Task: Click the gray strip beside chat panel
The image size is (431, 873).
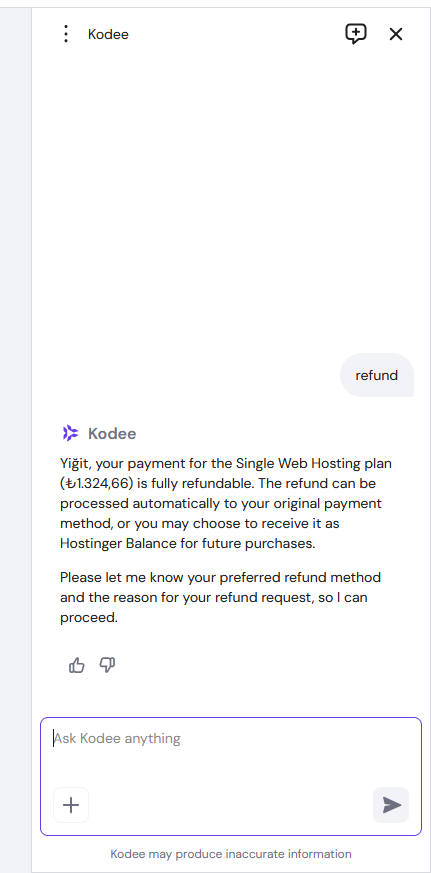Action: [16, 436]
